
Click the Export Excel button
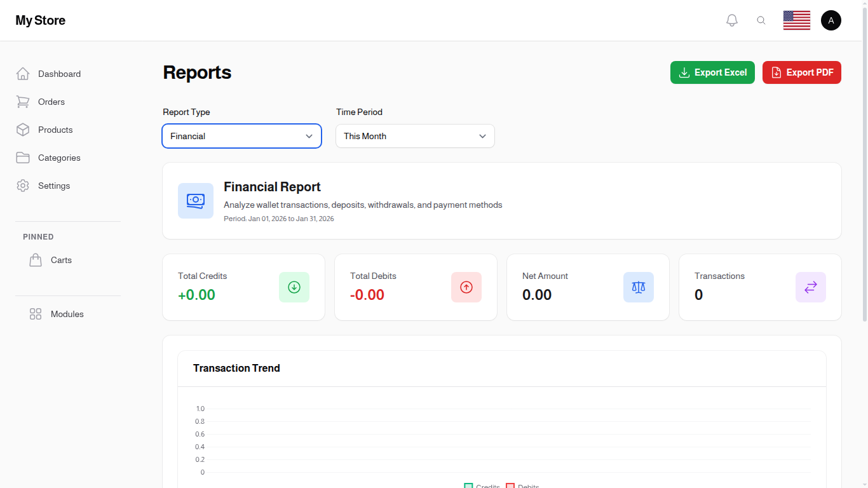[x=712, y=72]
